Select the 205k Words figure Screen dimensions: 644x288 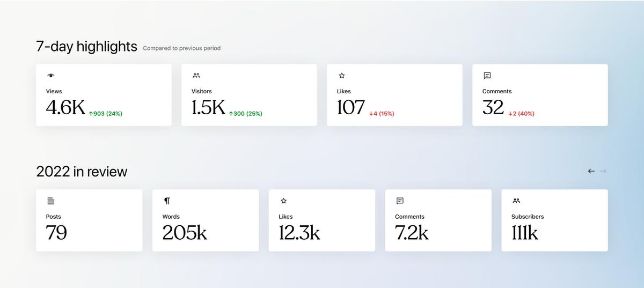point(185,233)
